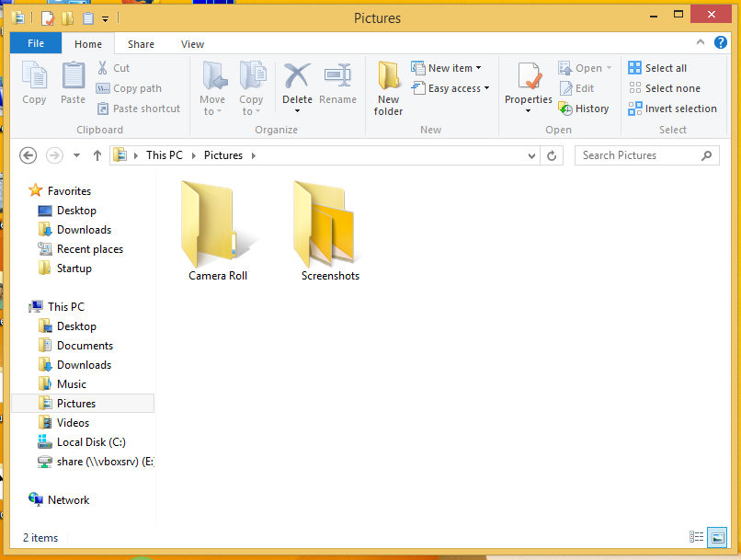The image size is (741, 560).
Task: Click Select all in the ribbon
Action: pos(655,67)
